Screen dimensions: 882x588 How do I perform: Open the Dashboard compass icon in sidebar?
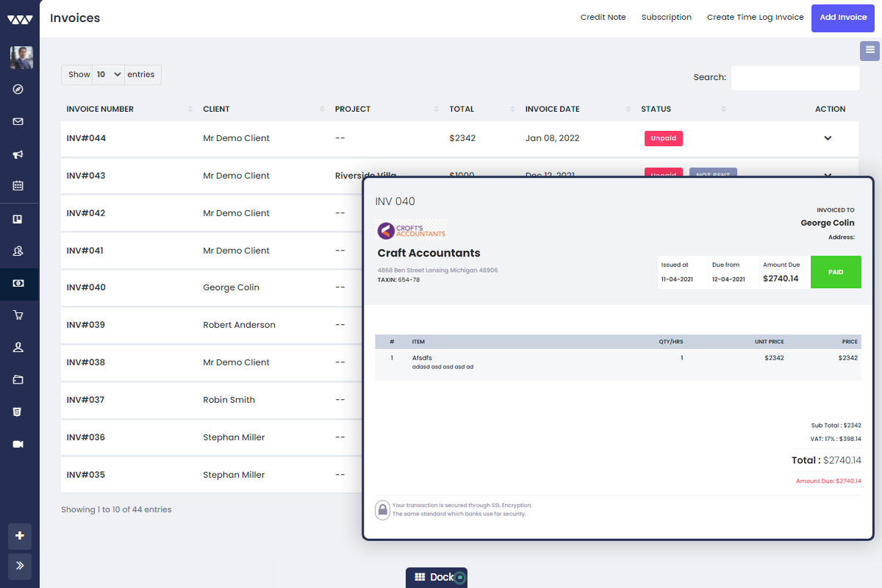pos(19,89)
